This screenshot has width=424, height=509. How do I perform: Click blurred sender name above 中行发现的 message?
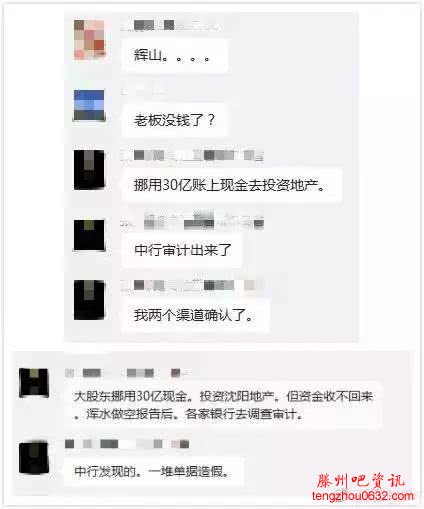tap(127, 444)
